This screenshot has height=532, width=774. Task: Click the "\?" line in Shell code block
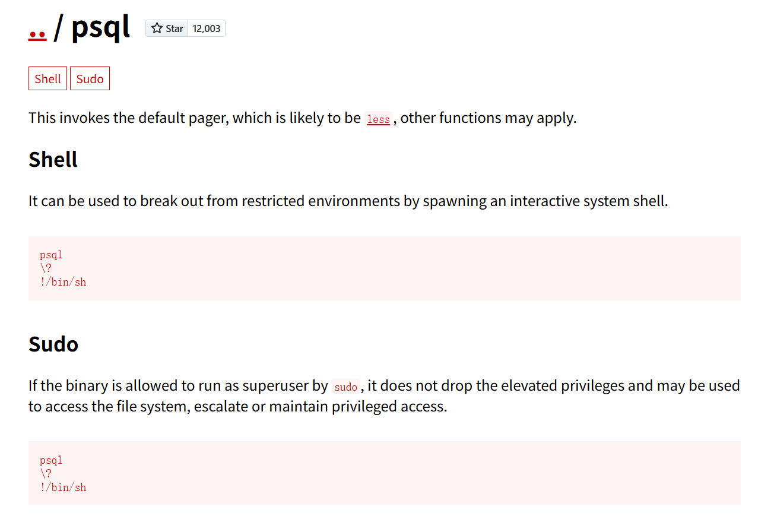46,268
